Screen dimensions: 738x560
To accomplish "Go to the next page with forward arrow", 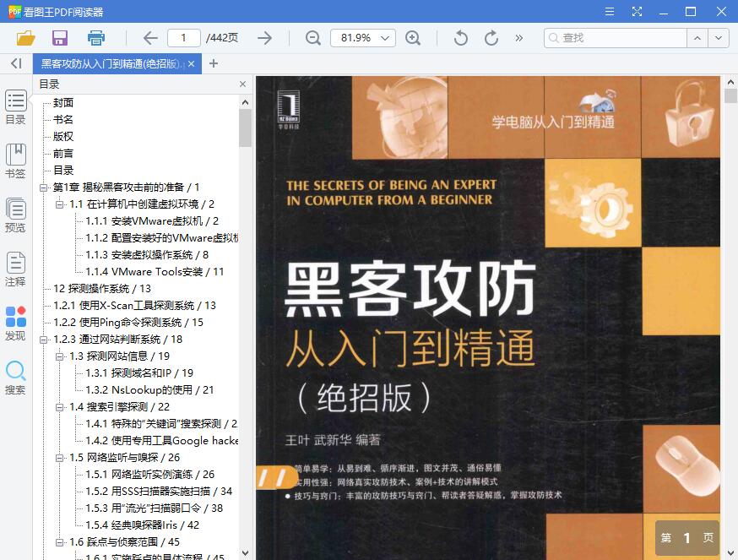I will pos(264,38).
